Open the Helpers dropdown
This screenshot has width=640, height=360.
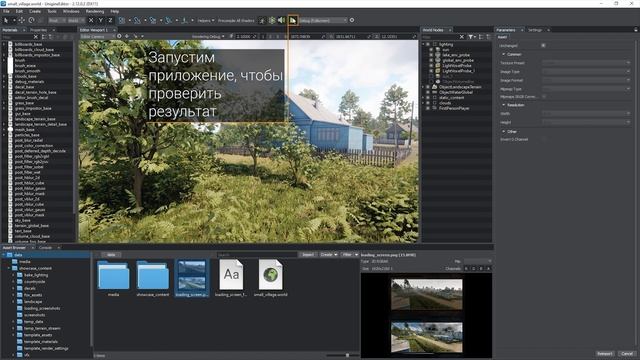click(x=206, y=20)
